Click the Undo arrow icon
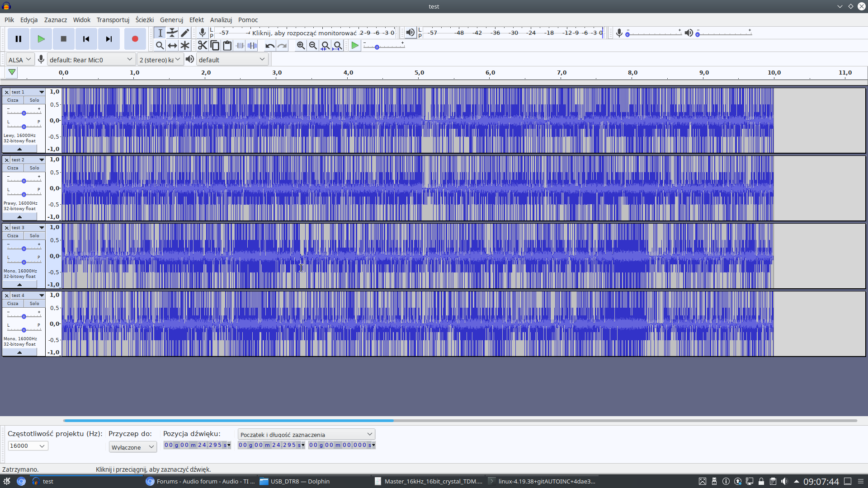The height and width of the screenshot is (488, 868). (270, 46)
